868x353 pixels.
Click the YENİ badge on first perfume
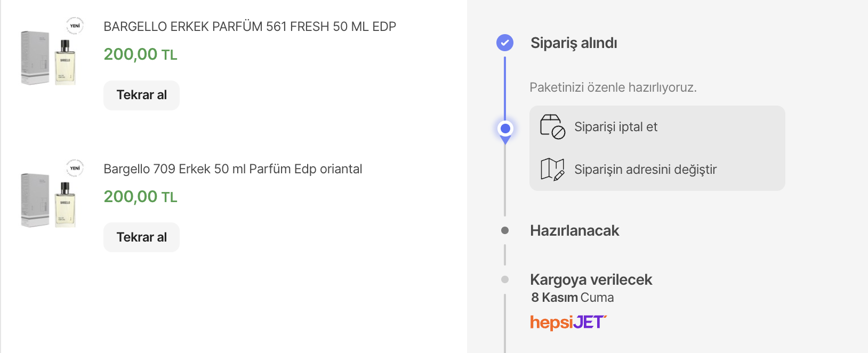(x=75, y=26)
